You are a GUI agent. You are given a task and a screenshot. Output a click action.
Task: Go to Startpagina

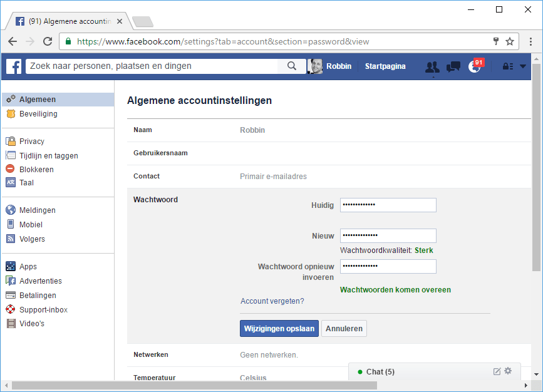coord(386,66)
